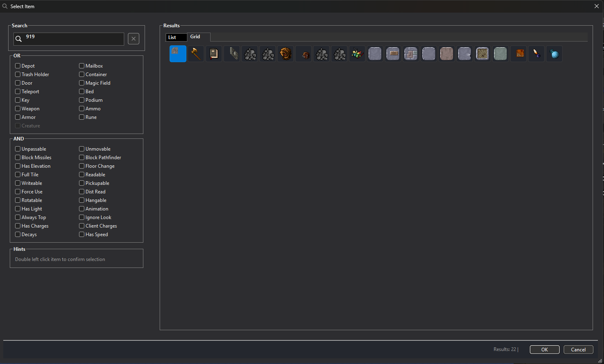
Task: Pick the stone stairs item icon
Action: (x=232, y=54)
